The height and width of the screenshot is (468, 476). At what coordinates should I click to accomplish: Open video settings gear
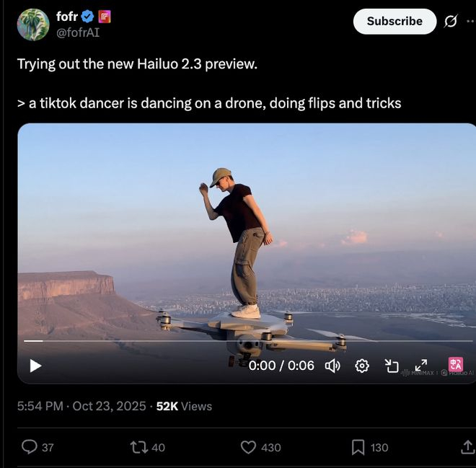(362, 366)
